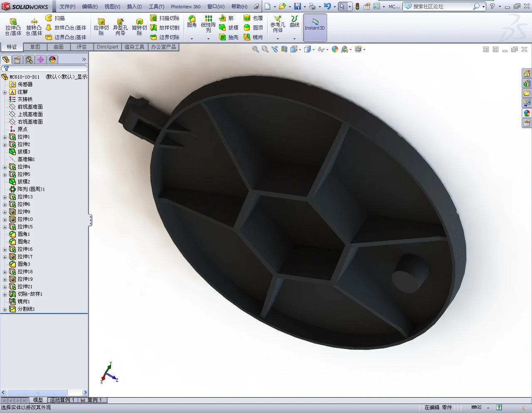Select the 运动算例 1 bottom tab

[62, 400]
